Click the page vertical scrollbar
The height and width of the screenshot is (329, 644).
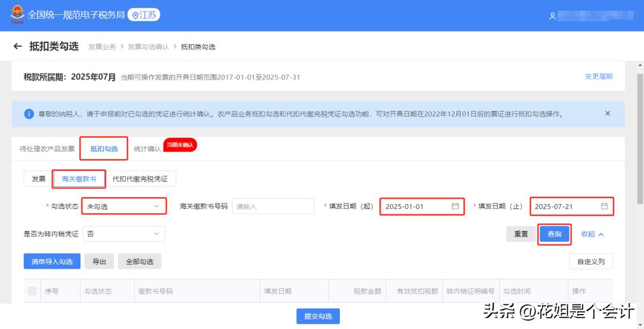(x=640, y=138)
